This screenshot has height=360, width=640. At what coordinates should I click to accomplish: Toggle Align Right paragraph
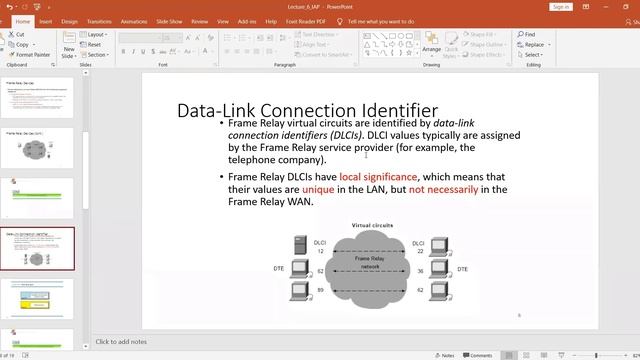(x=247, y=51)
